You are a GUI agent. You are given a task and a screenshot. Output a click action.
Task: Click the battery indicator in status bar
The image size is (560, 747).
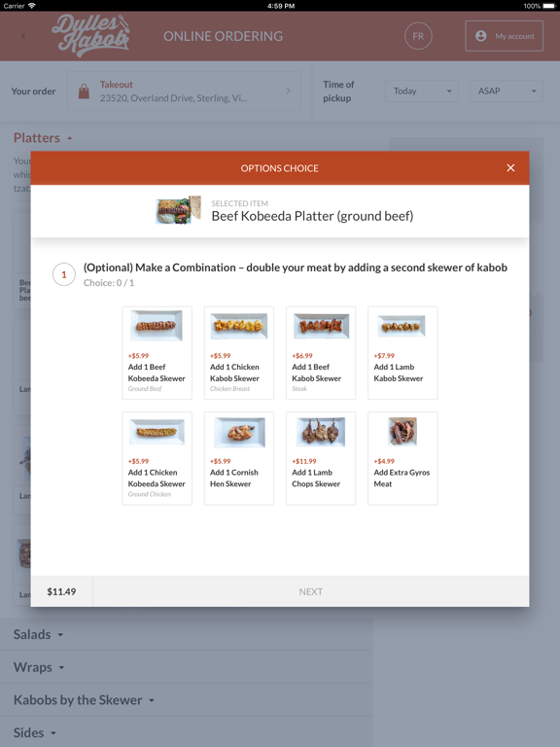[x=548, y=6]
